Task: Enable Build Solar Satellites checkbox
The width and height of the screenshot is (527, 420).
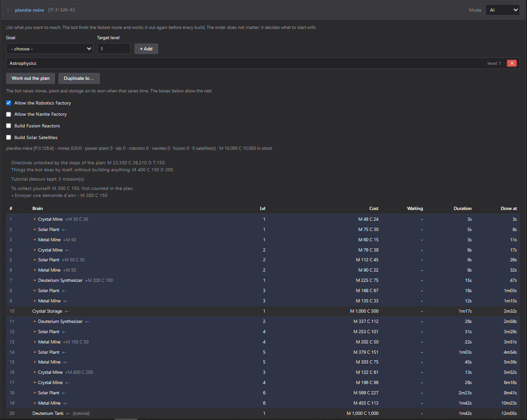Action: coord(9,137)
